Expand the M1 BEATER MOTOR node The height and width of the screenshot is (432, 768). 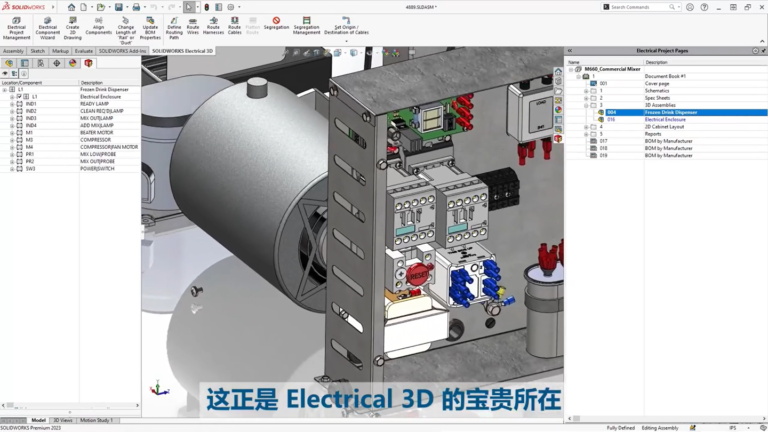(12, 133)
